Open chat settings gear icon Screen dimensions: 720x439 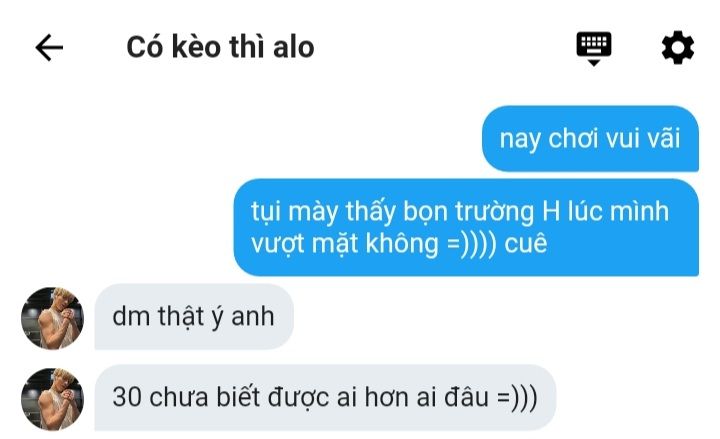click(678, 47)
